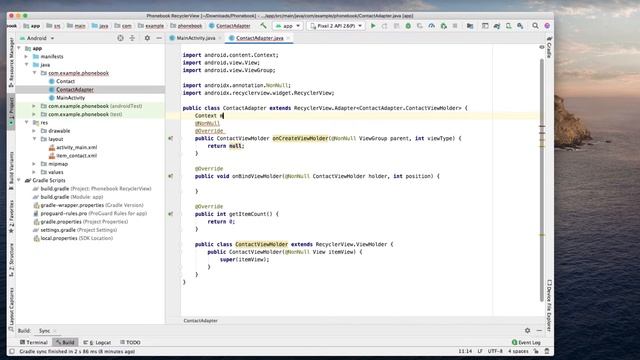Click the Attach Debugger to process icon
This screenshot has width=640, height=360.
(x=444, y=26)
